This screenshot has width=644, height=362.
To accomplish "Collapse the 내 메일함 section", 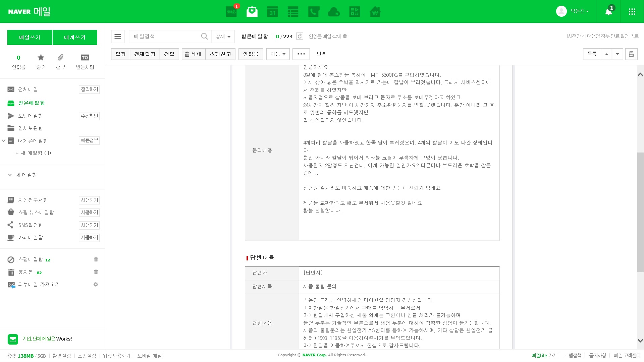I will (x=10, y=175).
